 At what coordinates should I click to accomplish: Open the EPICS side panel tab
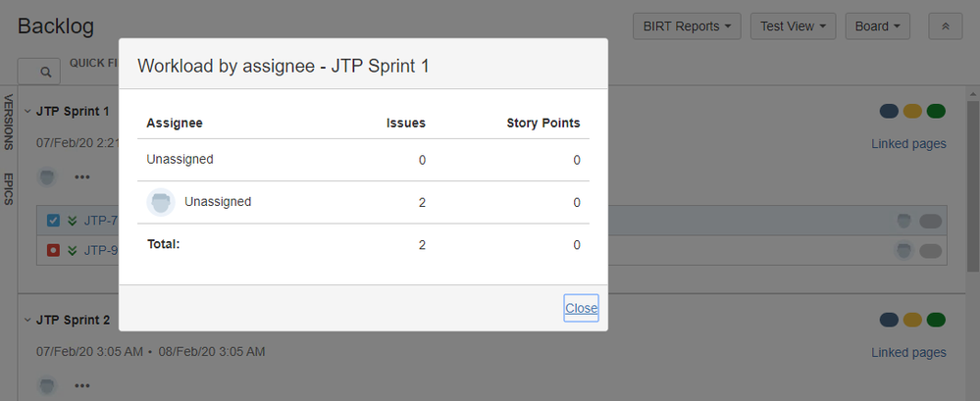[x=9, y=190]
